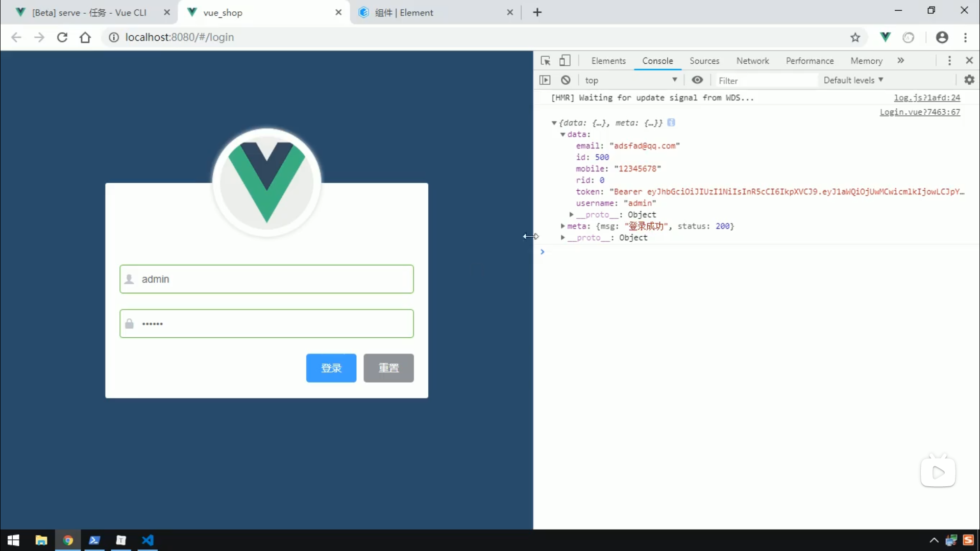Go to the browser home page
The height and width of the screenshot is (551, 980).
(85, 37)
